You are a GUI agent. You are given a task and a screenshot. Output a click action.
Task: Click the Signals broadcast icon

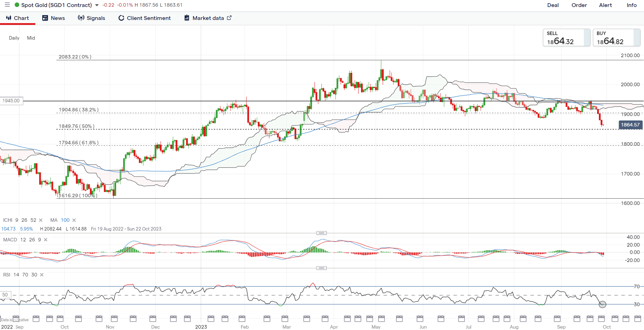click(81, 18)
